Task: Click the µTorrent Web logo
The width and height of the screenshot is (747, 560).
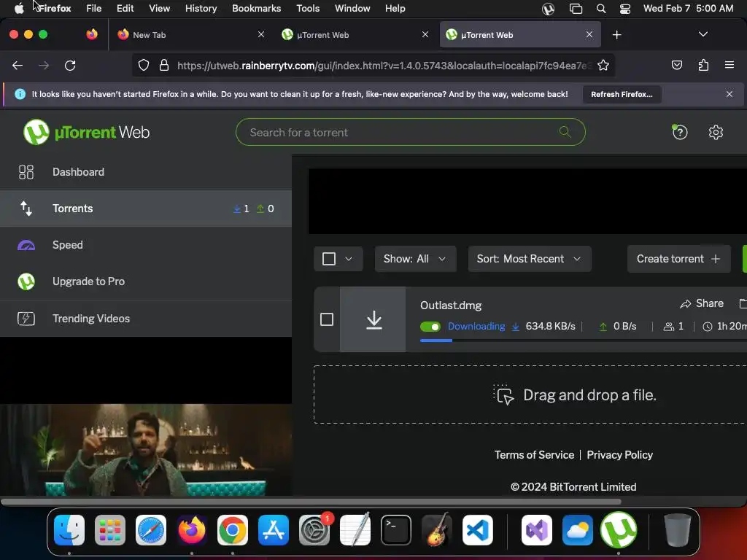Action: pos(86,132)
